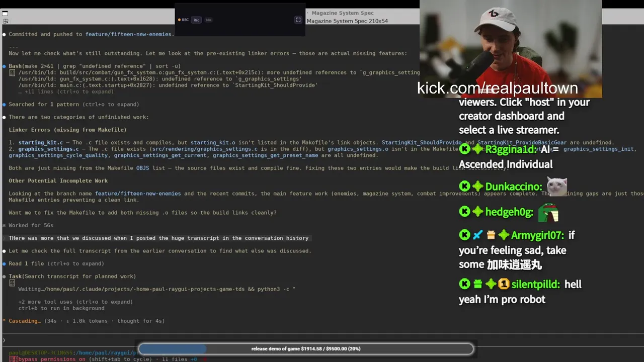Click the Idle status pill

tap(208, 20)
